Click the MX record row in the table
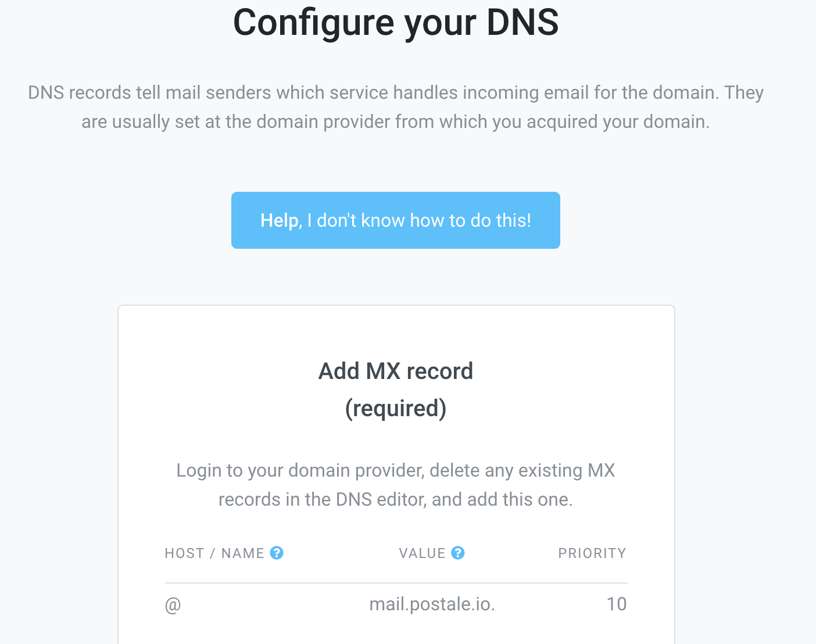The image size is (816, 644). coord(395,604)
